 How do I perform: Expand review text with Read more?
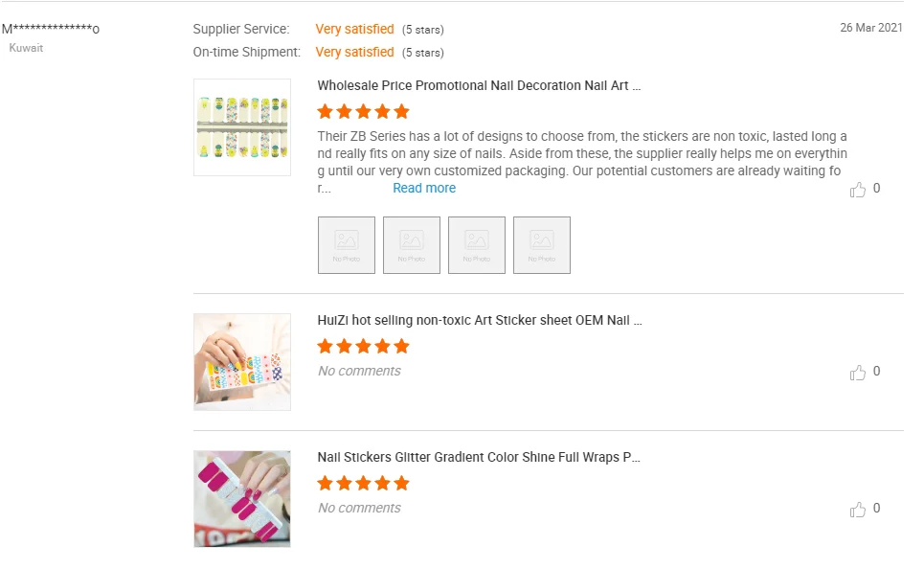[424, 188]
